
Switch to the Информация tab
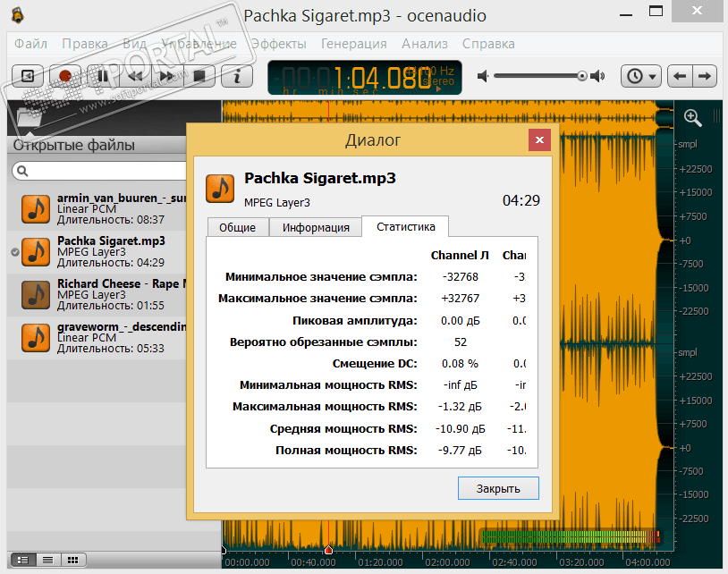pos(316,227)
